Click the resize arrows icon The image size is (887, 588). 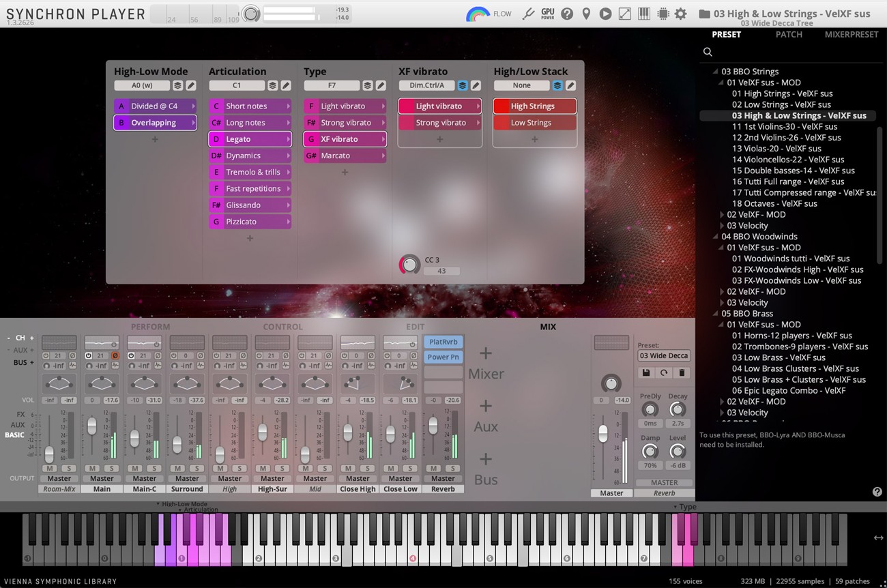624,13
